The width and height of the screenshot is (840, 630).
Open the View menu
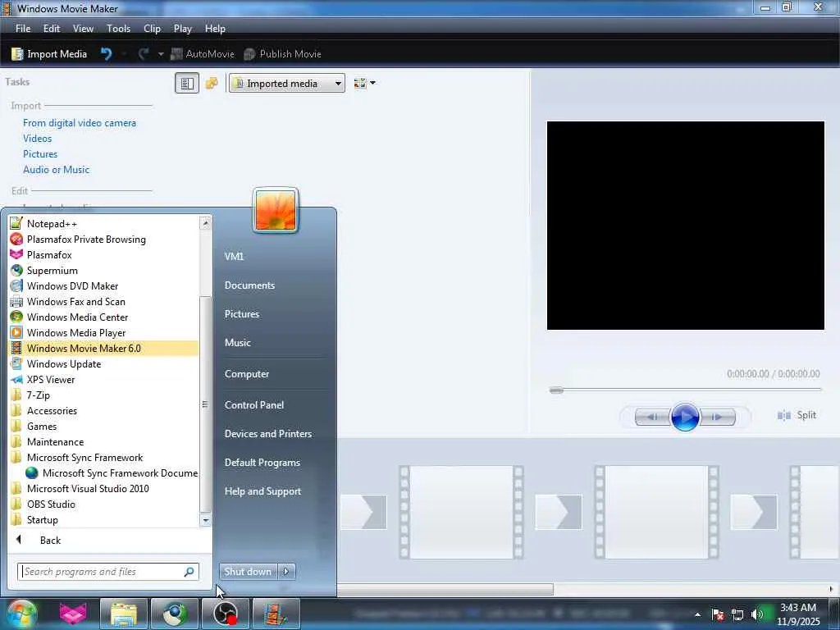click(x=83, y=29)
